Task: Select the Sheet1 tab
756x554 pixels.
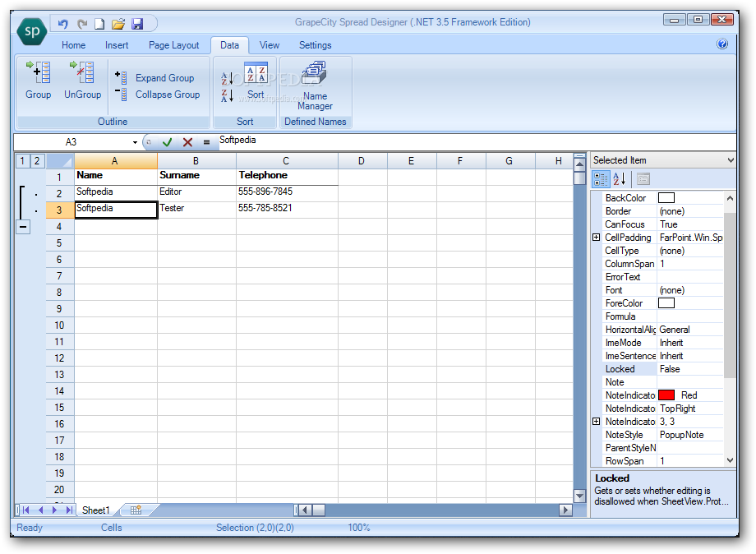Action: click(x=96, y=510)
